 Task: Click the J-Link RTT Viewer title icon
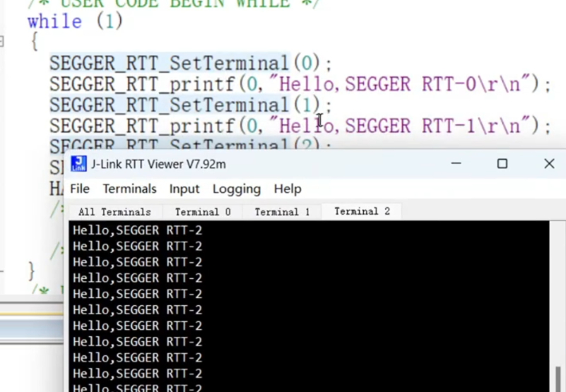coord(78,164)
